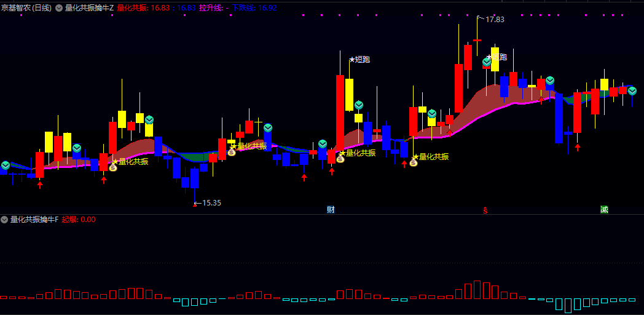Click the money bag icon beside the leftmost ★量化共振 label
This screenshot has width=644, height=315.
click(113, 167)
